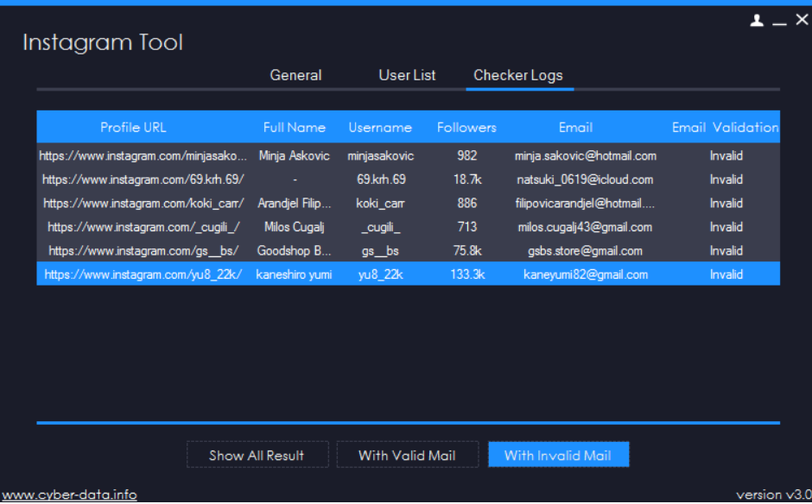The height and width of the screenshot is (504, 812).
Task: Click username cell koki_carr
Action: point(381,204)
